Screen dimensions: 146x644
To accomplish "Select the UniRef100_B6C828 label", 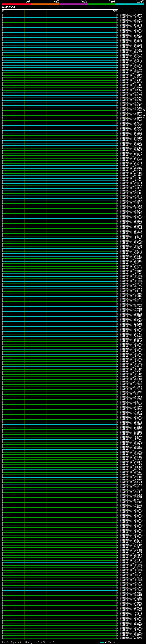I will pyautogui.click(x=131, y=42).
